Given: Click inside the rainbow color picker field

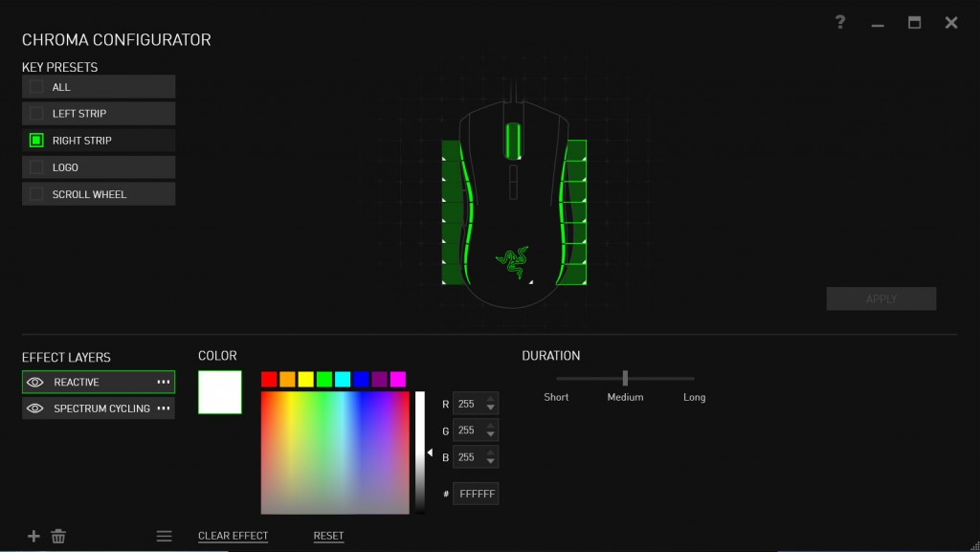Looking at the screenshot, I should pyautogui.click(x=335, y=453).
